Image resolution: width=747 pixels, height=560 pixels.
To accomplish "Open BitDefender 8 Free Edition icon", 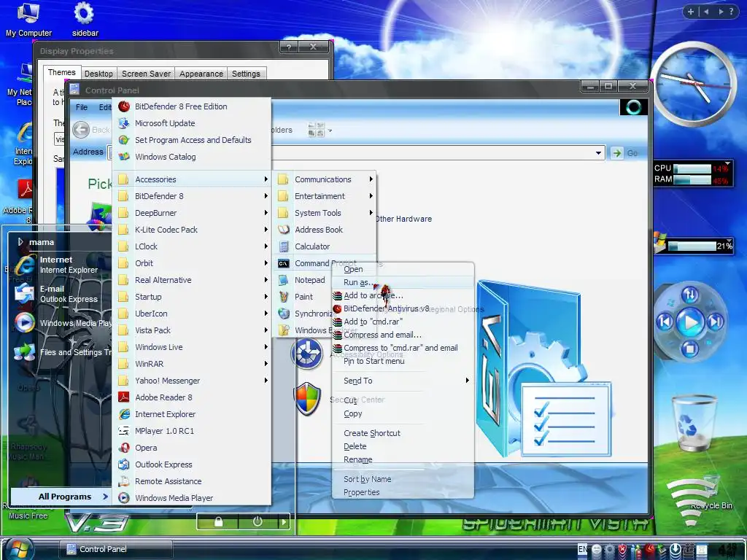I will click(124, 106).
